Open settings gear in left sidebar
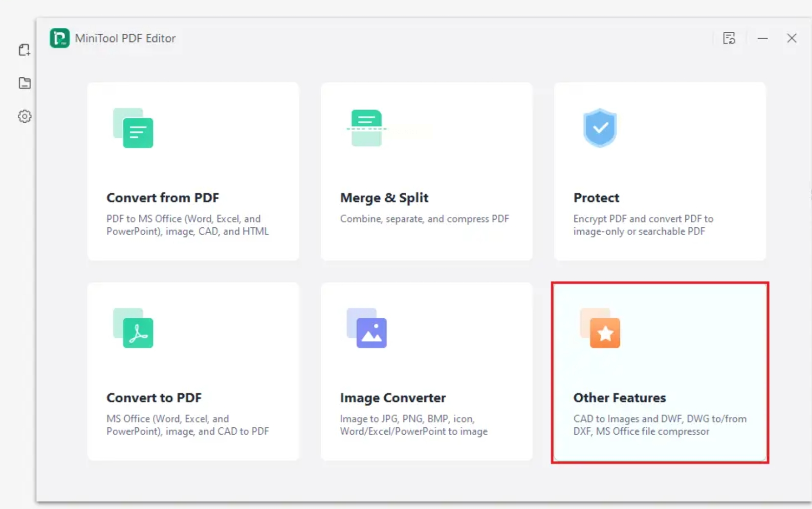812x509 pixels. coord(24,116)
